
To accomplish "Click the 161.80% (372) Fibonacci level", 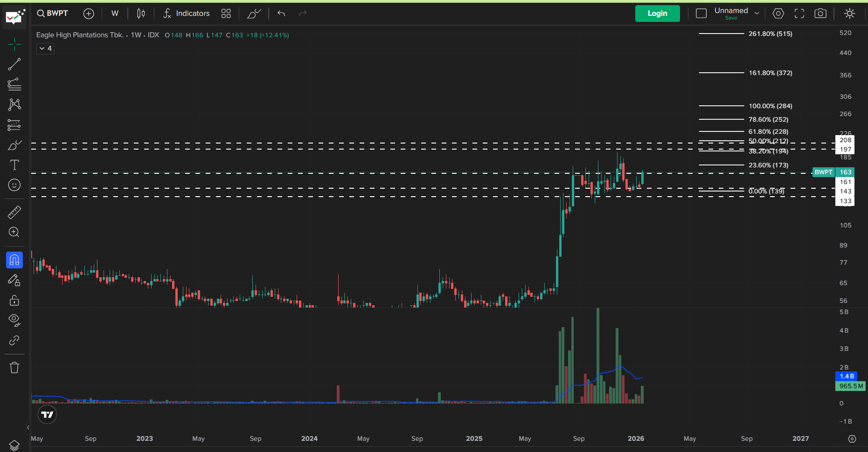I will coord(770,73).
